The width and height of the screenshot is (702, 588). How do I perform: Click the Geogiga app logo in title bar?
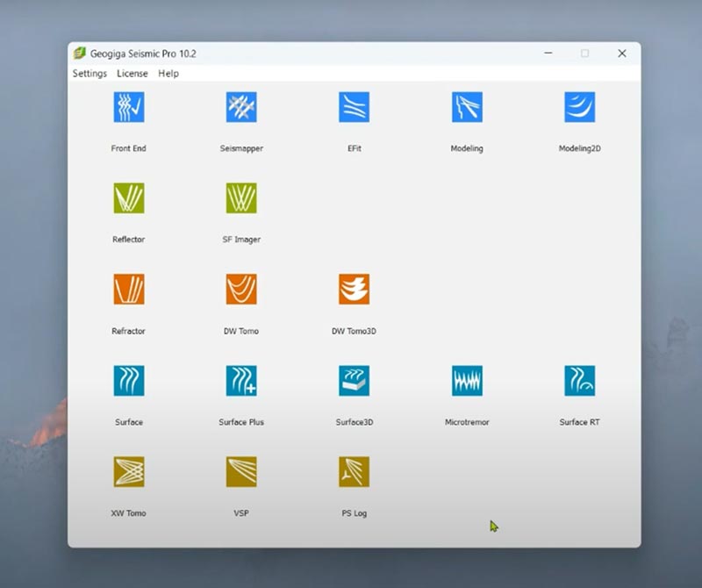pyautogui.click(x=80, y=54)
